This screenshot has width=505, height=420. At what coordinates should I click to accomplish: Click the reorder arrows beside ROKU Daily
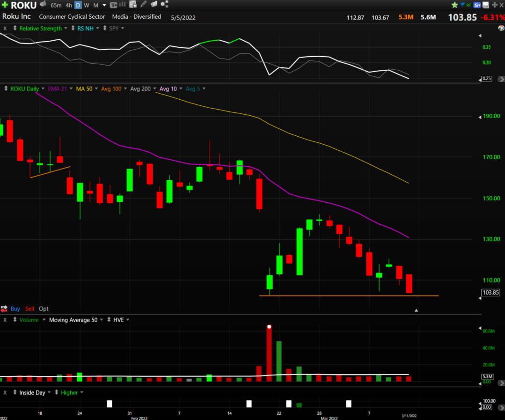(x=6, y=88)
